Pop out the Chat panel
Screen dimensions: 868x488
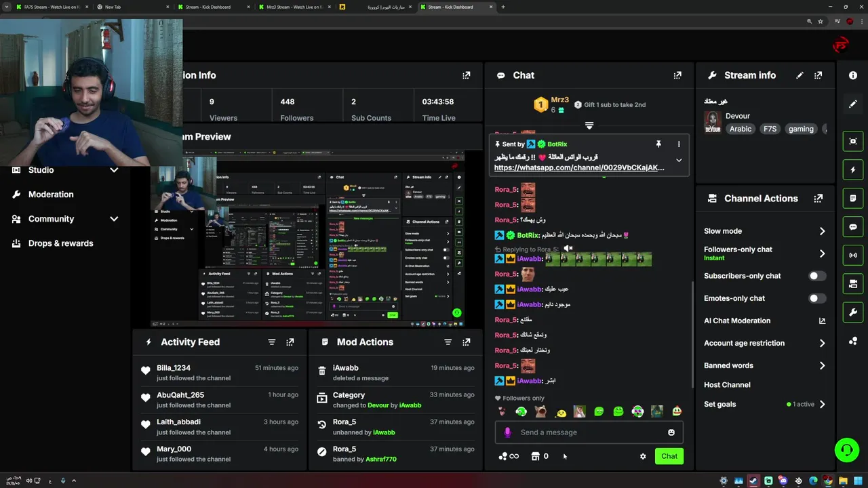(x=677, y=75)
